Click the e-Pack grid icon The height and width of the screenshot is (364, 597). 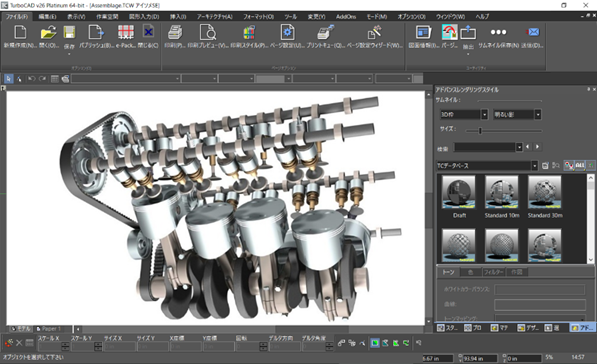(x=126, y=32)
